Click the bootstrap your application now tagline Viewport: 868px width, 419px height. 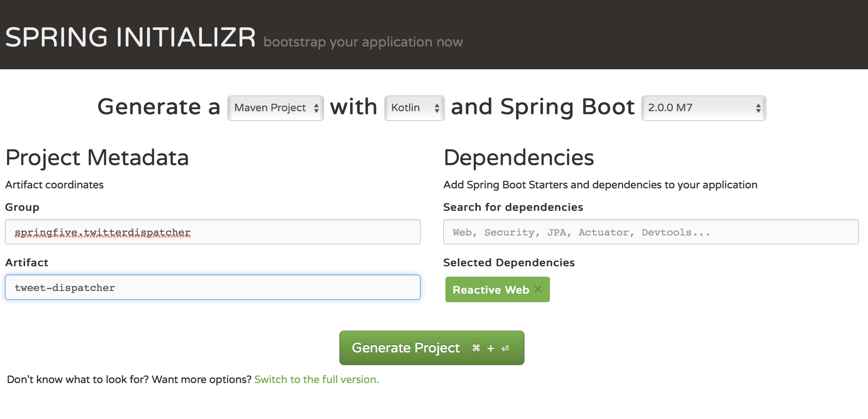point(363,42)
